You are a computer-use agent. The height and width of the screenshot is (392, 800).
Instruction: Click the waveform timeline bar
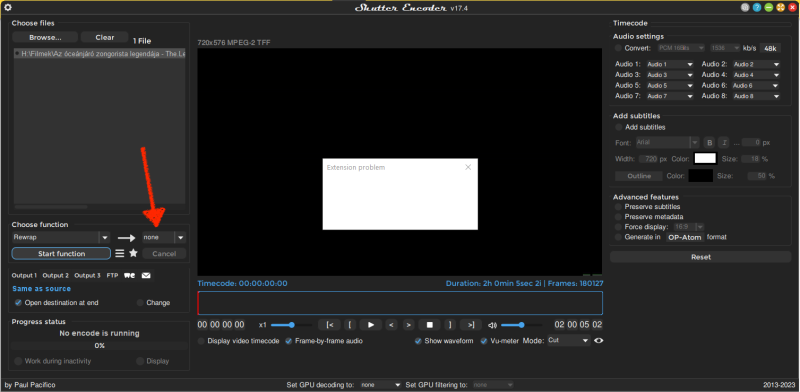pyautogui.click(x=400, y=303)
